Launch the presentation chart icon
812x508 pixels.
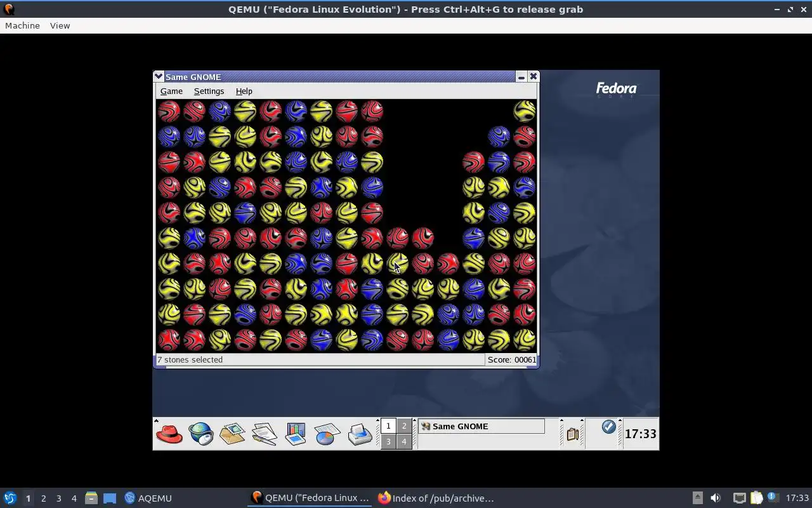click(296, 434)
